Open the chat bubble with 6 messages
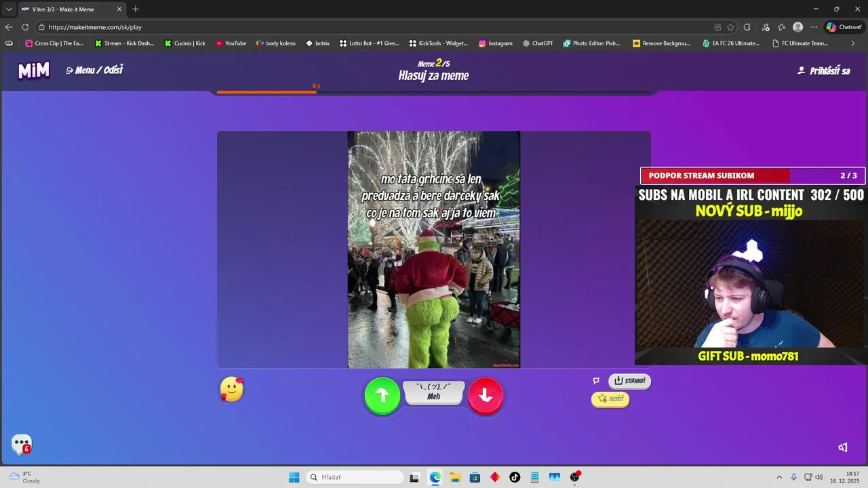The height and width of the screenshot is (488, 868). click(x=22, y=444)
